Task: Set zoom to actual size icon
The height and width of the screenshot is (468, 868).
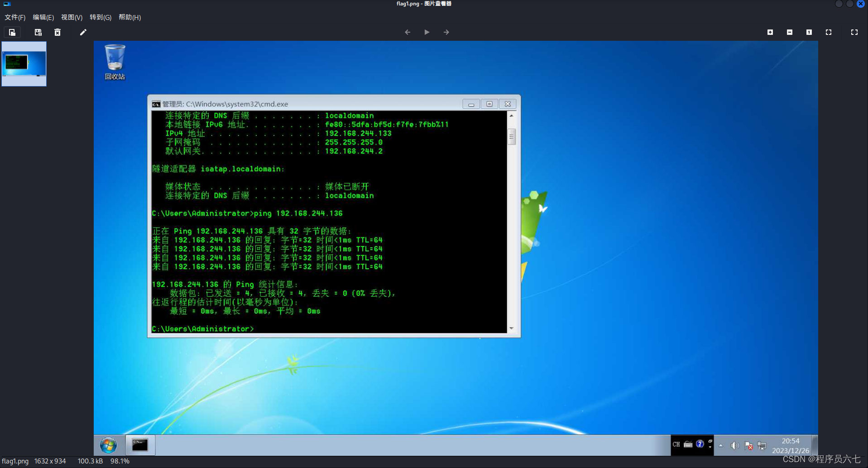Action: point(809,32)
